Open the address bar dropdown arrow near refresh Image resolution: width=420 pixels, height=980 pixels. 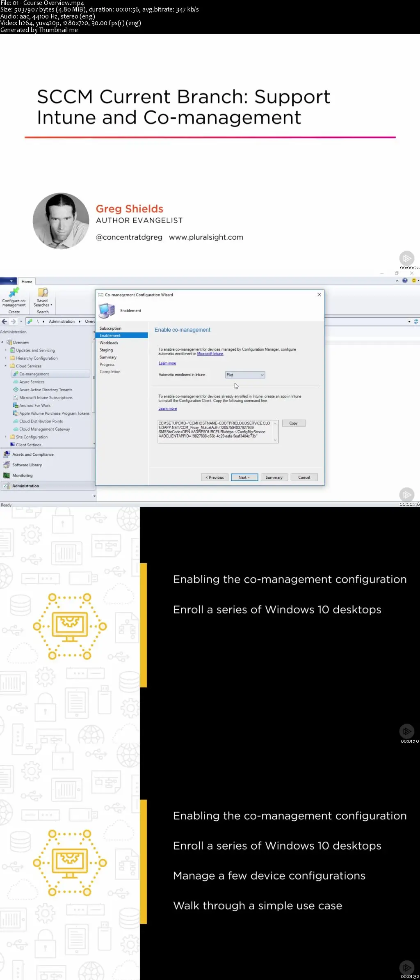pos(409,322)
